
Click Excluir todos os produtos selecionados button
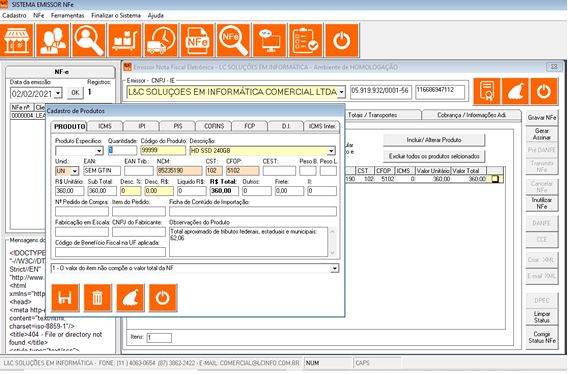pyautogui.click(x=434, y=156)
